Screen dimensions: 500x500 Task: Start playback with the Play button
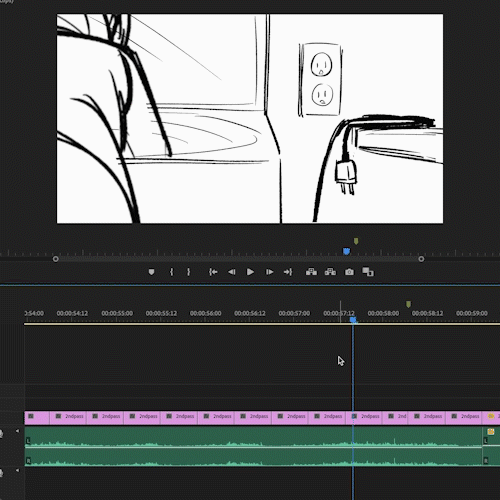(x=250, y=272)
